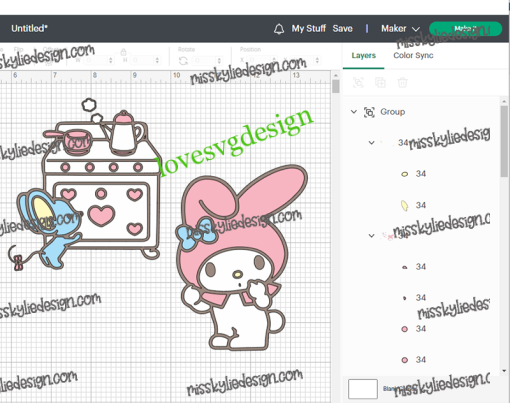Click the Rotate angle input field
The image size is (510, 403).
pyautogui.click(x=204, y=61)
